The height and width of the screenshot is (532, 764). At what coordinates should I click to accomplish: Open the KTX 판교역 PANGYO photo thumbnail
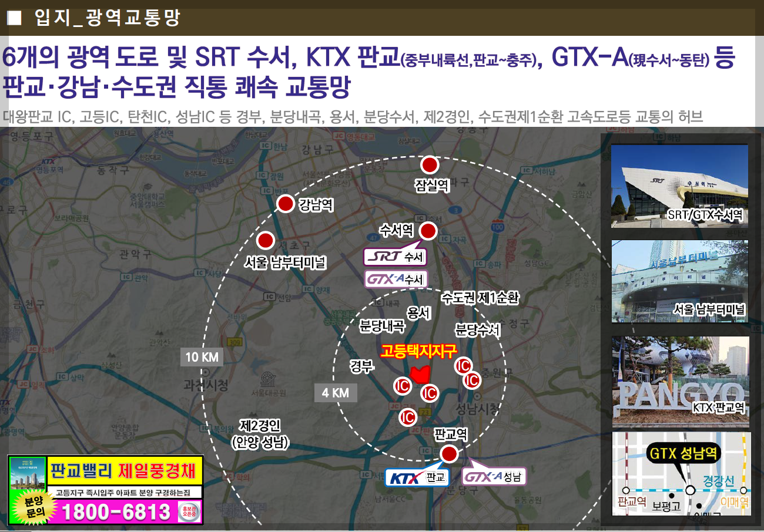[x=681, y=381]
